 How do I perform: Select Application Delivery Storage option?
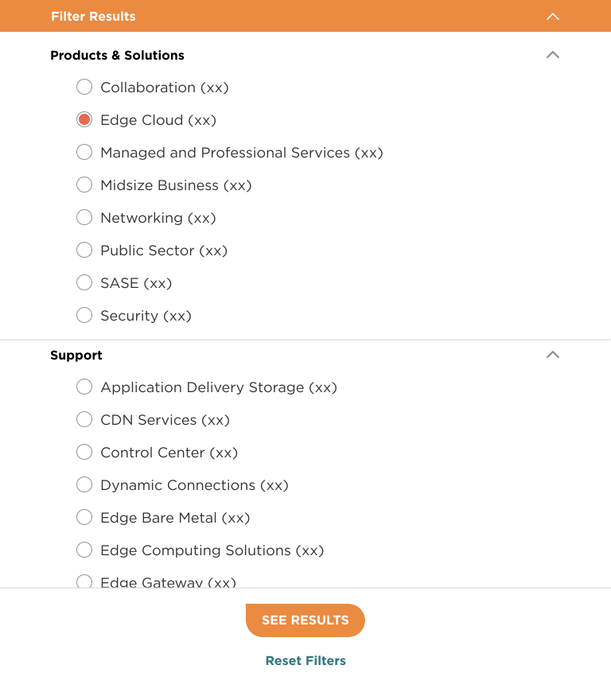84,387
